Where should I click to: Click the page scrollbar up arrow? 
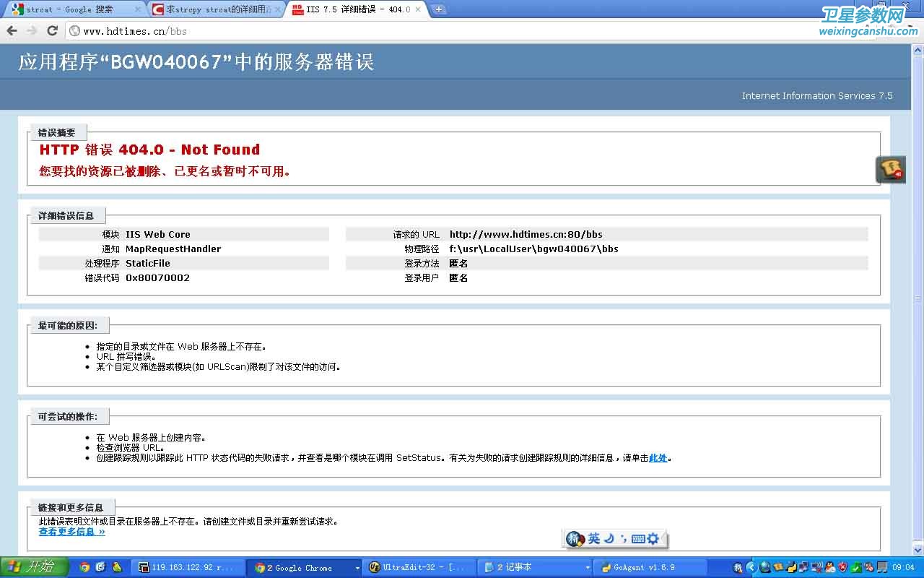[x=918, y=50]
